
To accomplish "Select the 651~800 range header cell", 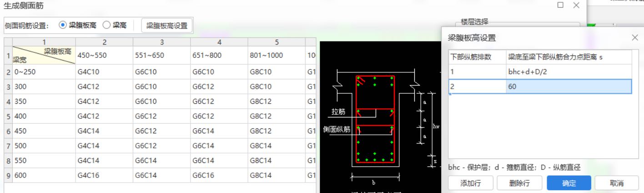I will tap(219, 56).
